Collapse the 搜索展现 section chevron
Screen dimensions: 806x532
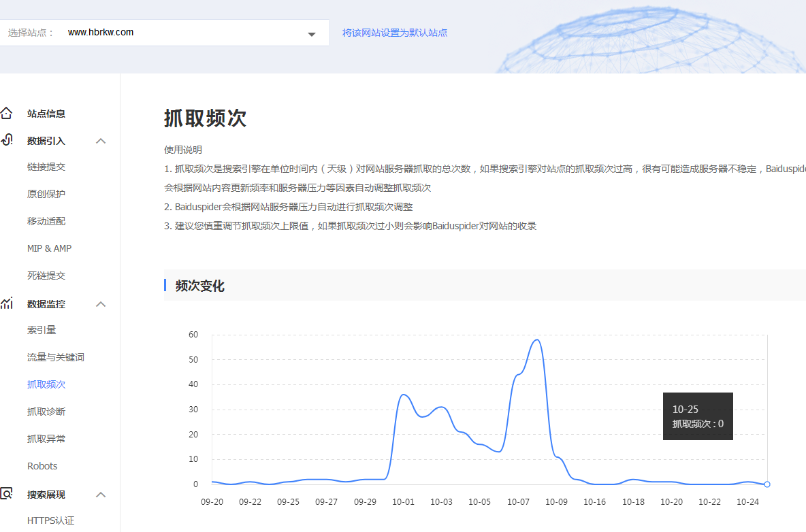click(101, 495)
